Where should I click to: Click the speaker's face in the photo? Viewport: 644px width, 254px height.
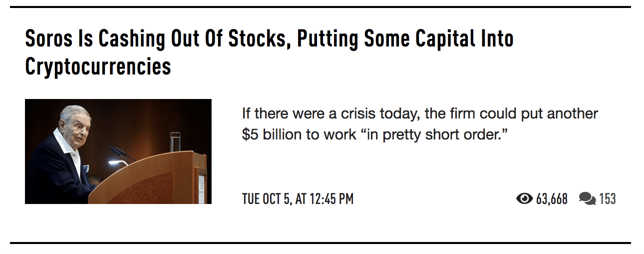[70, 122]
